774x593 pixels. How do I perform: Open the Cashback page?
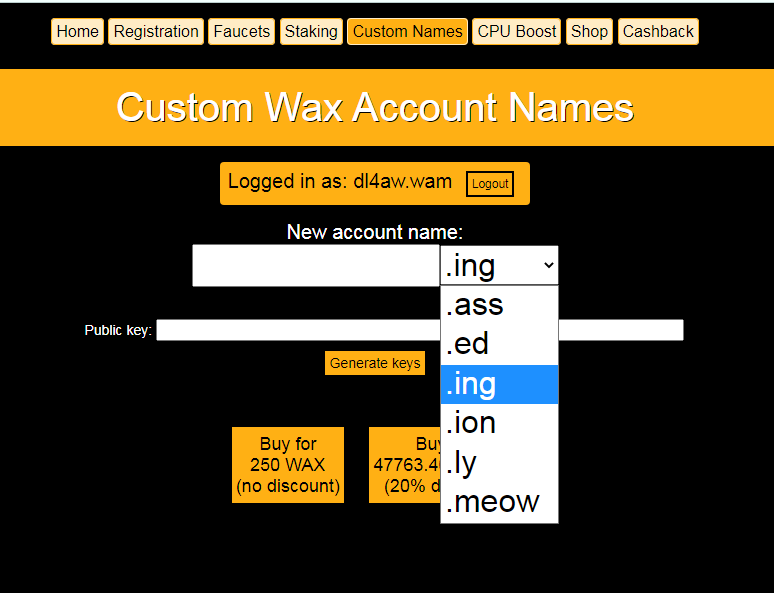tap(658, 32)
